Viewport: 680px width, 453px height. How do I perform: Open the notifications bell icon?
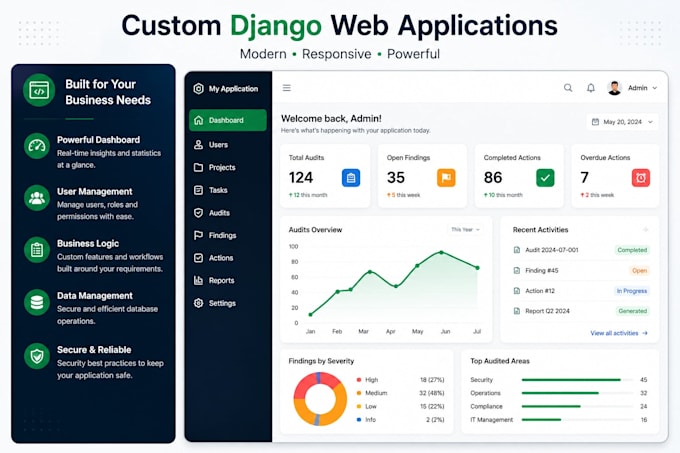pyautogui.click(x=591, y=88)
